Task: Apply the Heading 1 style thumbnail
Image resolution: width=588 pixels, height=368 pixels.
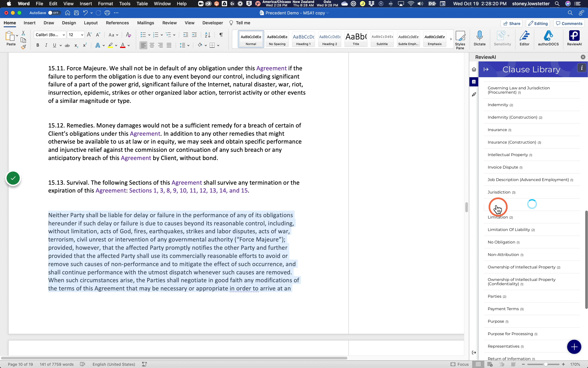Action: [303, 39]
